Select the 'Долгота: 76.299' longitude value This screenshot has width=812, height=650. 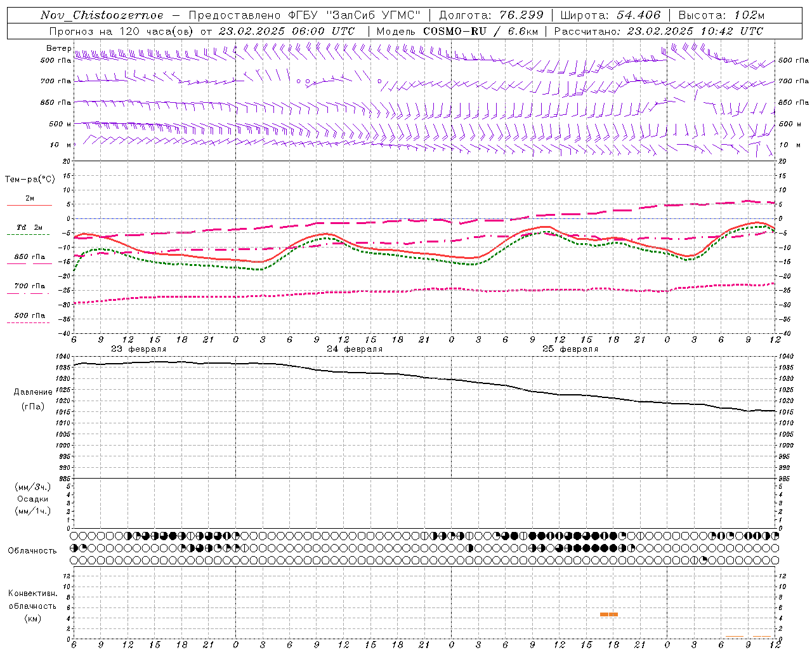491,15
